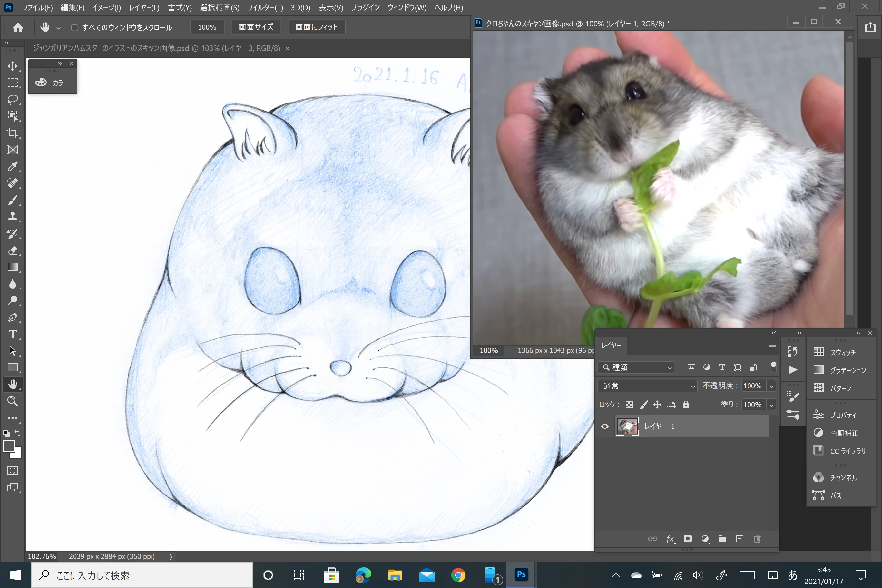Viewport: 882px width, 588px height.
Task: Select the Eraser tool
Action: (12, 250)
